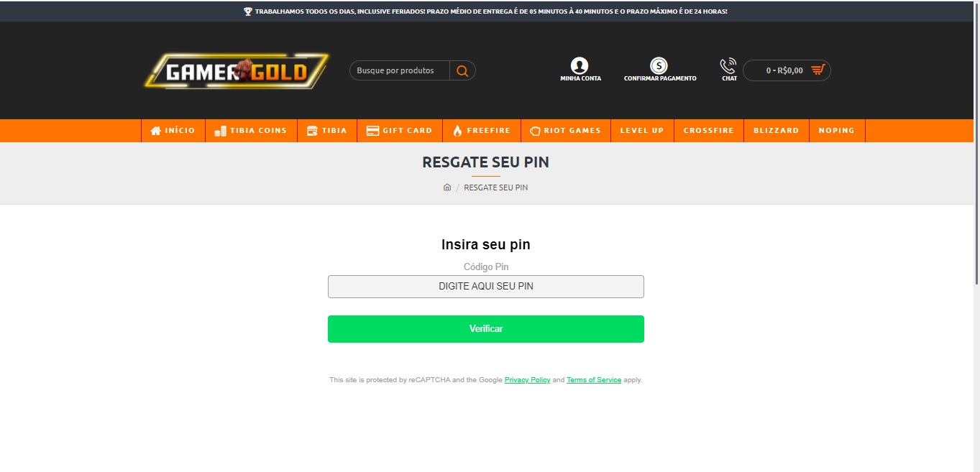Open Minha Conta user icon
Viewport: 980px width, 472px height.
coord(580,65)
